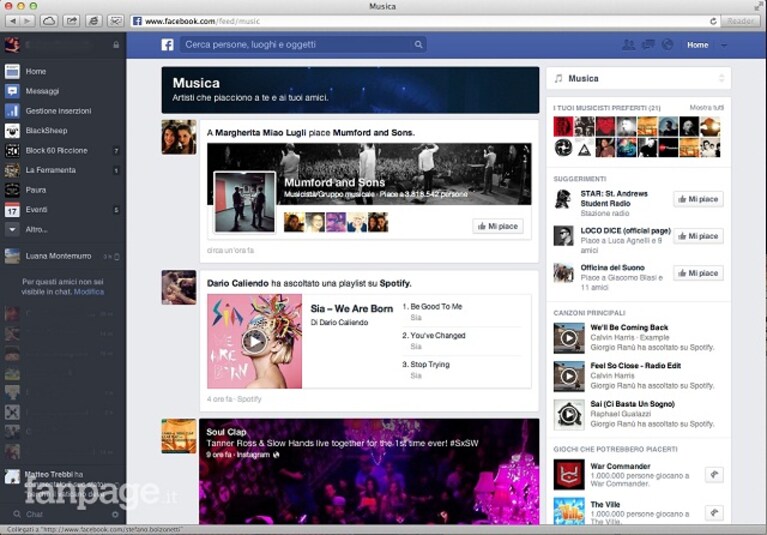Click LOCO DICE page avatar
Viewport: 767px width, 535px height.
click(x=563, y=236)
